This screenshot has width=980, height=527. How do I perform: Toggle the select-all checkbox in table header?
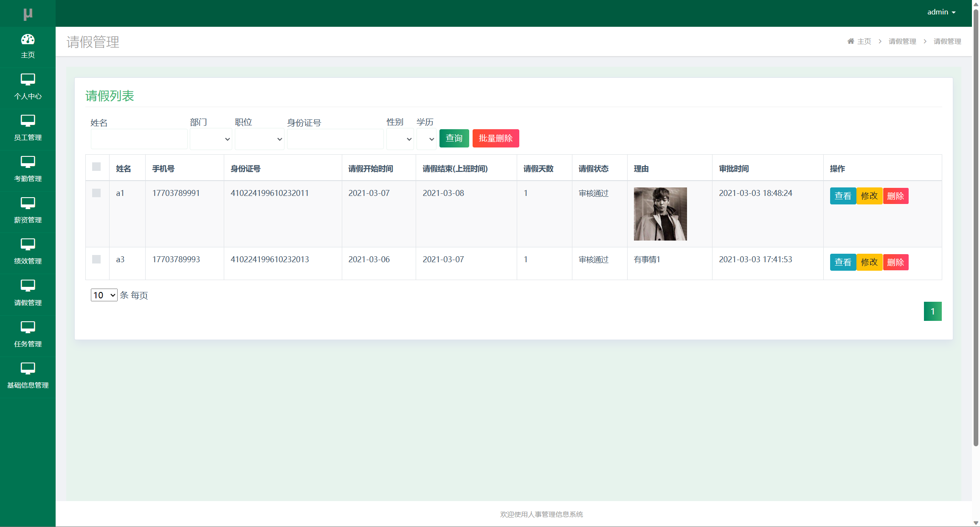tap(96, 167)
